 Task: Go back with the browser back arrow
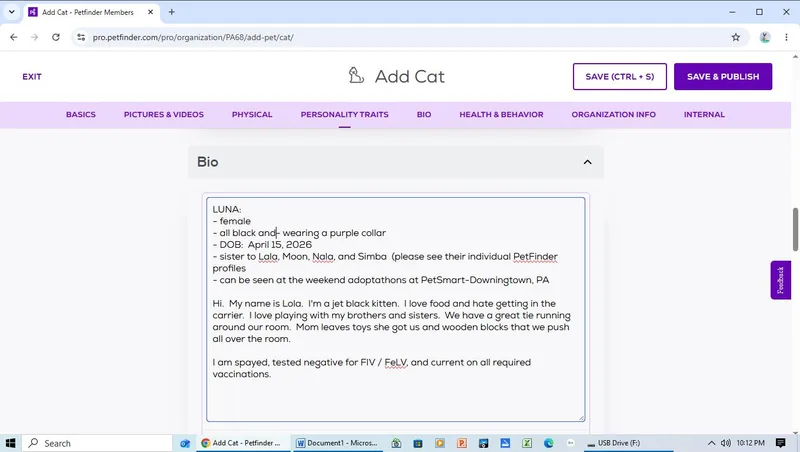point(14,37)
